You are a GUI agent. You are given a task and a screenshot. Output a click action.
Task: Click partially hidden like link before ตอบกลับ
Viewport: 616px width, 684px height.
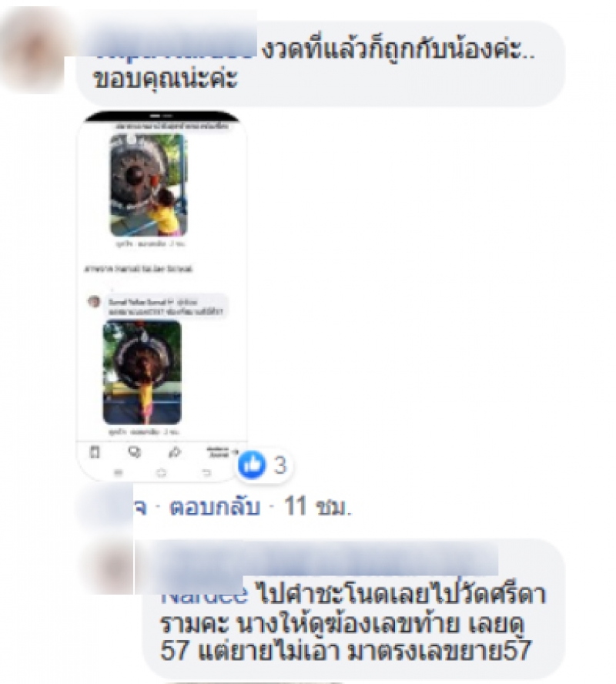tap(140, 508)
